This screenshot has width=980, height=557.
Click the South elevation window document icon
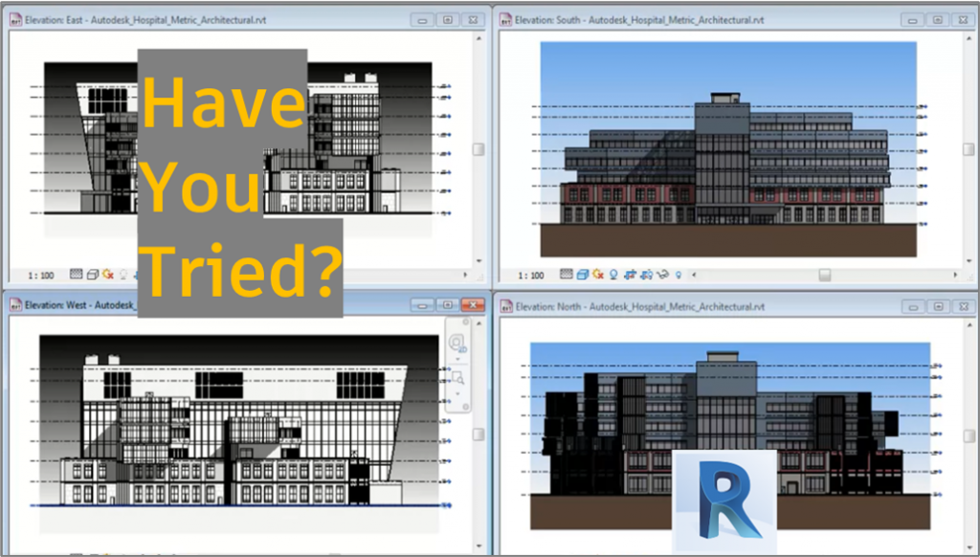[x=505, y=20]
